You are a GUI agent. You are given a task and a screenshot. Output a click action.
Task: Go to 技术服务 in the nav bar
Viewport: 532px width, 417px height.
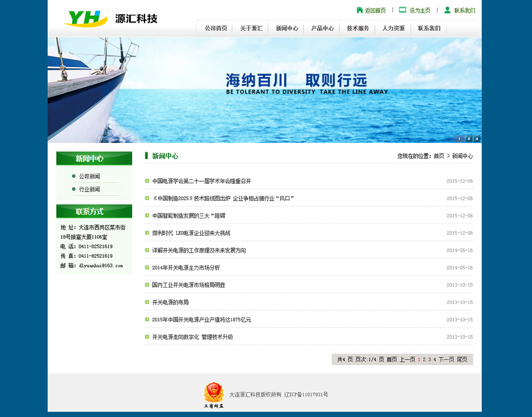358,29
